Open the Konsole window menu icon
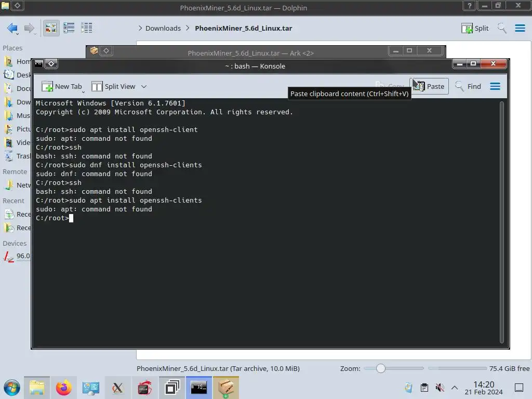 click(38, 63)
